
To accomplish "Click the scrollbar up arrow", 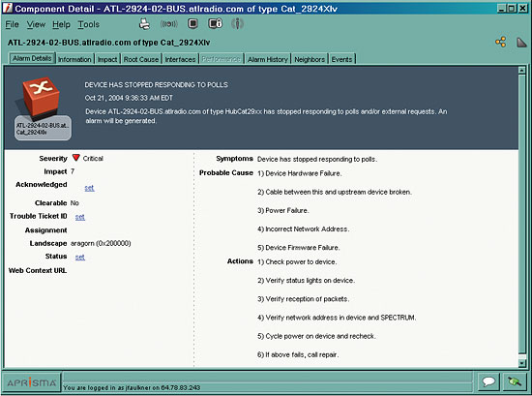I will [521, 71].
